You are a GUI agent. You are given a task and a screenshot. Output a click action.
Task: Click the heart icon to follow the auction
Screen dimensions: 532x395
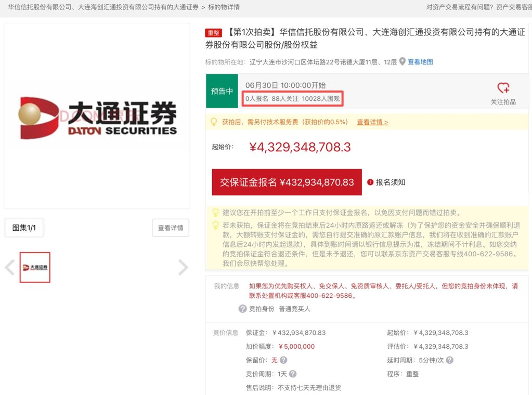click(x=503, y=88)
